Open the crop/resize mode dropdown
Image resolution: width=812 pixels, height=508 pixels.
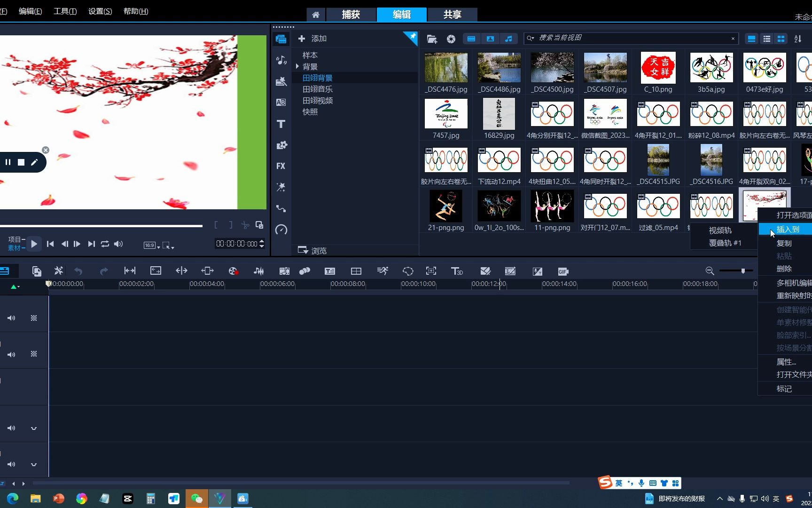click(x=168, y=245)
